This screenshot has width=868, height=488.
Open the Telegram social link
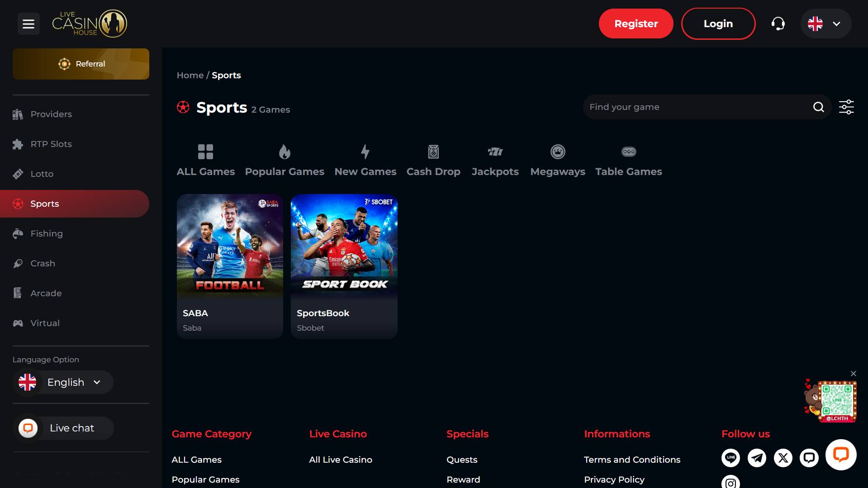757,458
